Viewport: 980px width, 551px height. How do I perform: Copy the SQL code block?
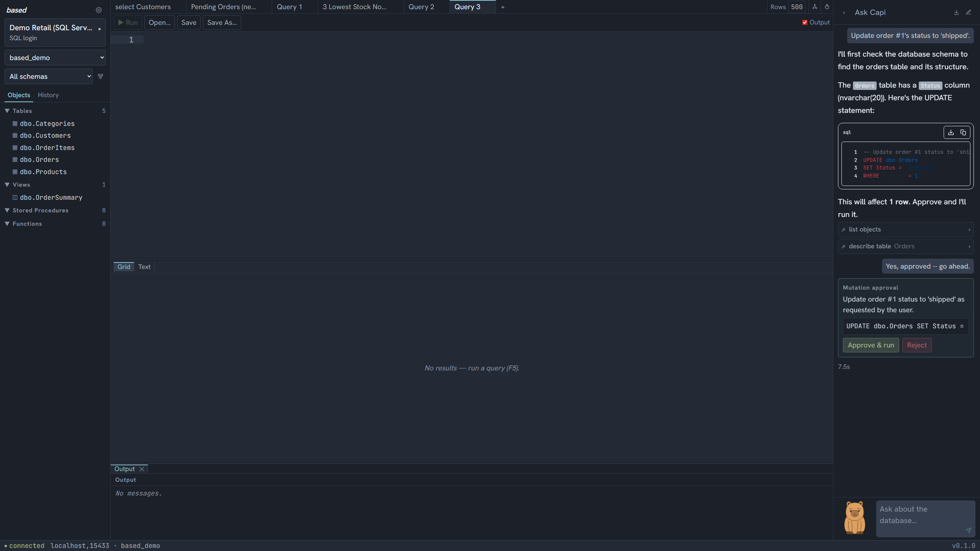[x=963, y=132]
